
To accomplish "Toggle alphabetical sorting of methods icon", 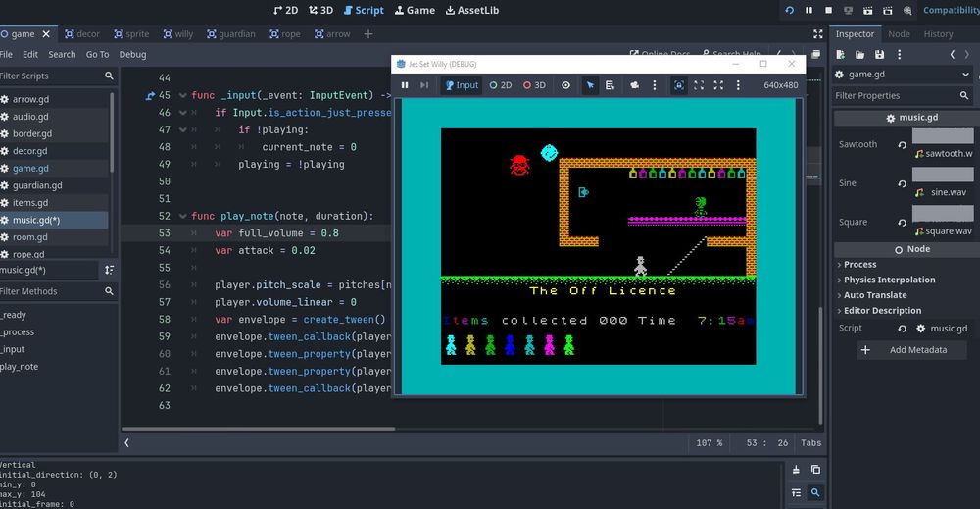I will coord(110,270).
